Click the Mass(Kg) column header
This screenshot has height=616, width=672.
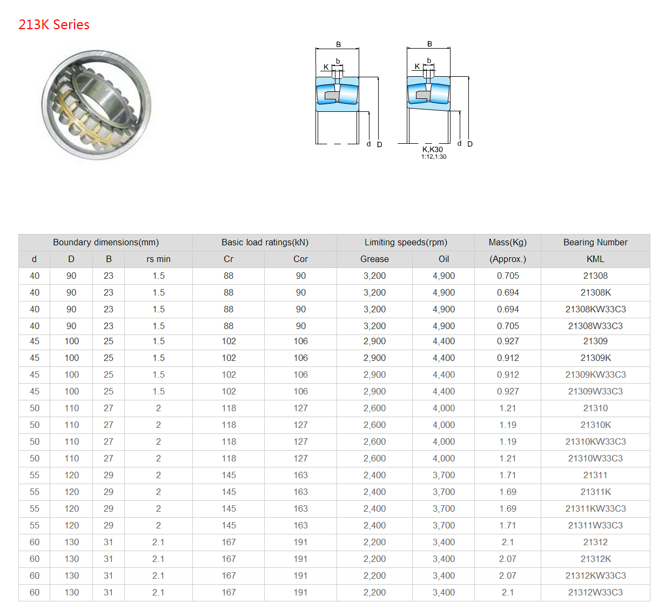pos(508,243)
